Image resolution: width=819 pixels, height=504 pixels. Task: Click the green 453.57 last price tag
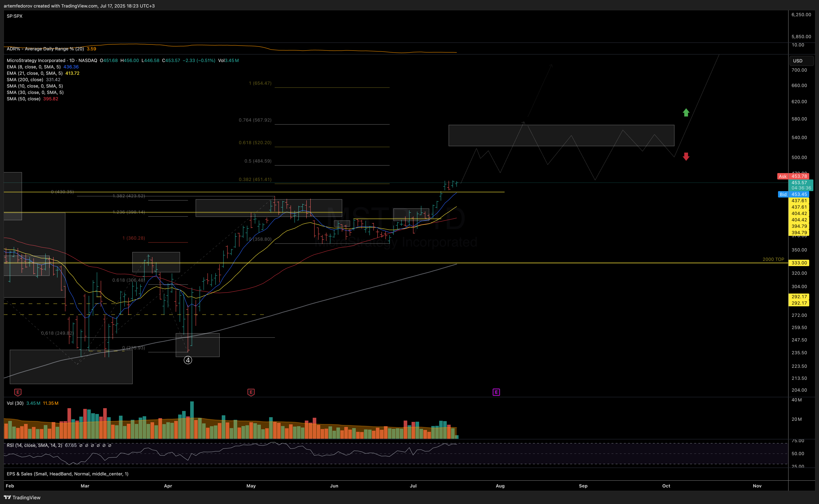801,185
